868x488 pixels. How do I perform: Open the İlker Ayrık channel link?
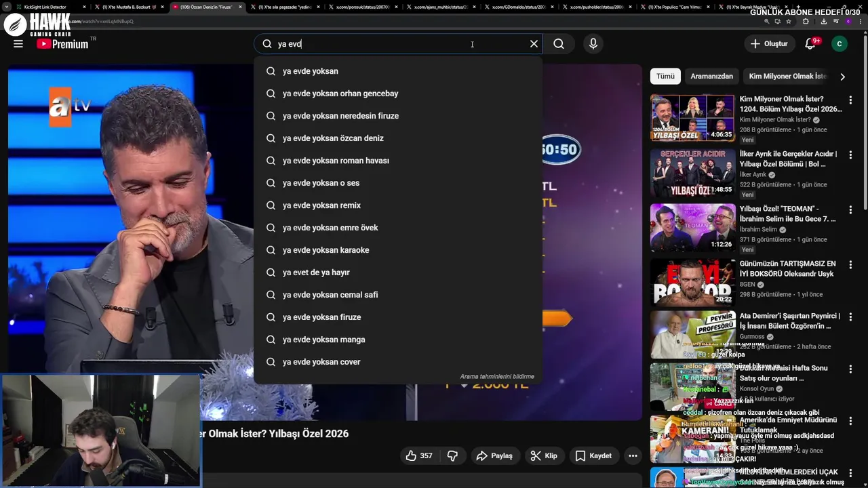(753, 175)
